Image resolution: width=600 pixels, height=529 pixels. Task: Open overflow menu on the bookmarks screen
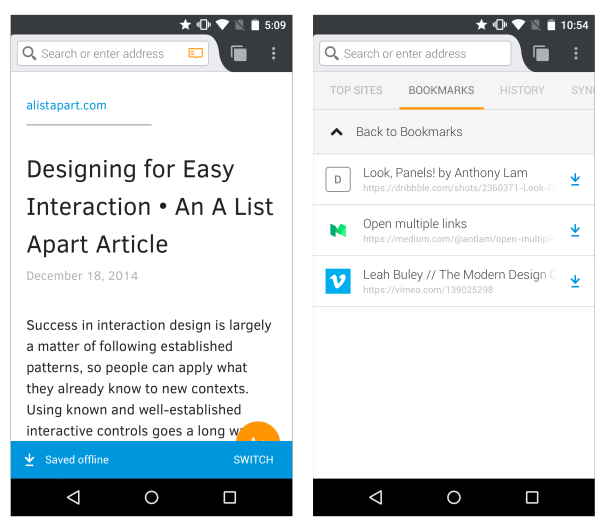pos(576,54)
